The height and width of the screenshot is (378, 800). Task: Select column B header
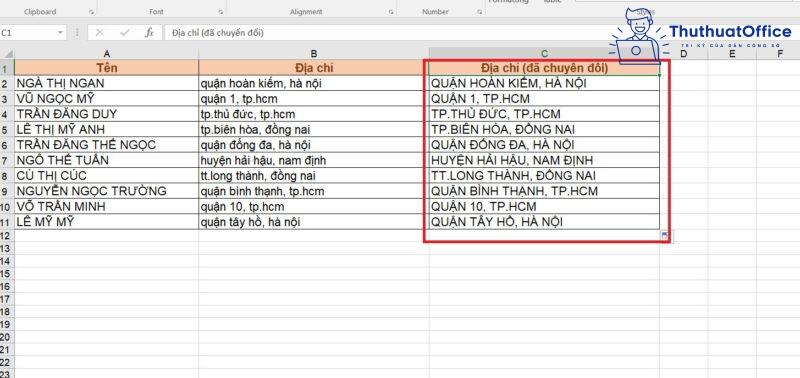pos(314,54)
